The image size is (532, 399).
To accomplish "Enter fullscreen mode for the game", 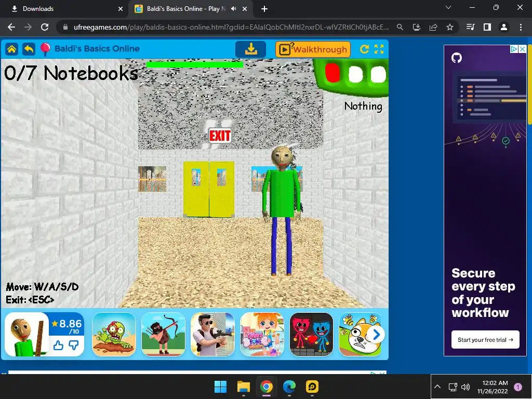I will 379,49.
